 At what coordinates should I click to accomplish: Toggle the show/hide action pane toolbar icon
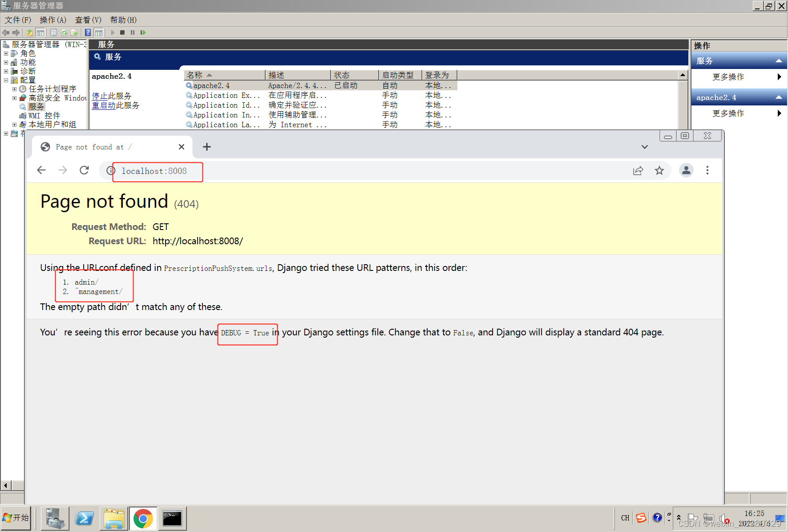click(x=99, y=32)
